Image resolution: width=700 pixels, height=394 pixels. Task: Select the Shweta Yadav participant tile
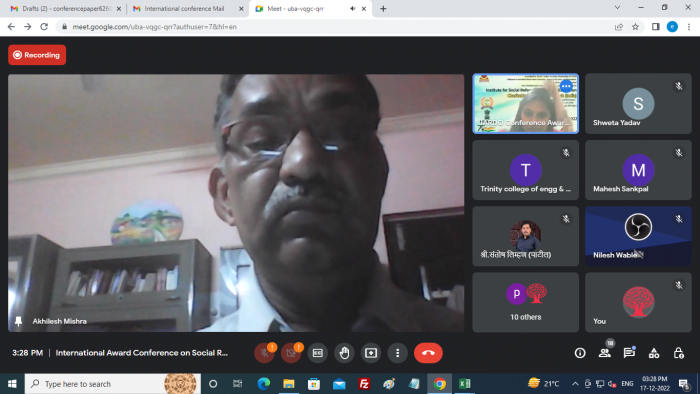(638, 104)
